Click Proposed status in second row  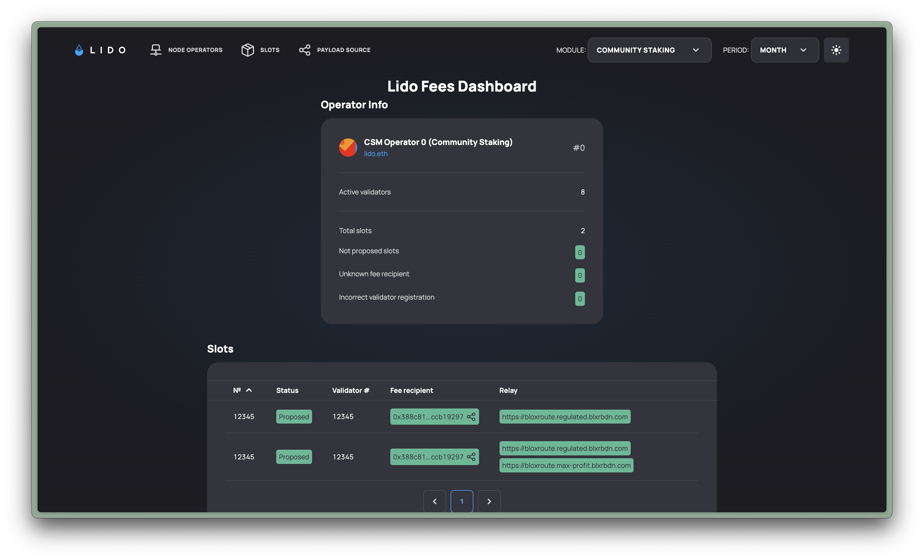tap(294, 457)
